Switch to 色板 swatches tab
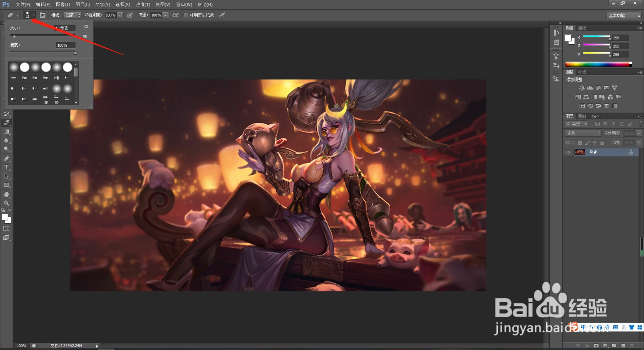 [x=582, y=28]
